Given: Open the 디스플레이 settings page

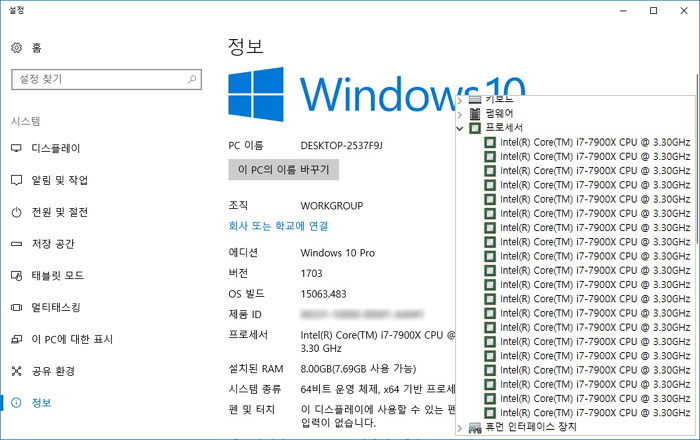Looking at the screenshot, I should [x=56, y=148].
